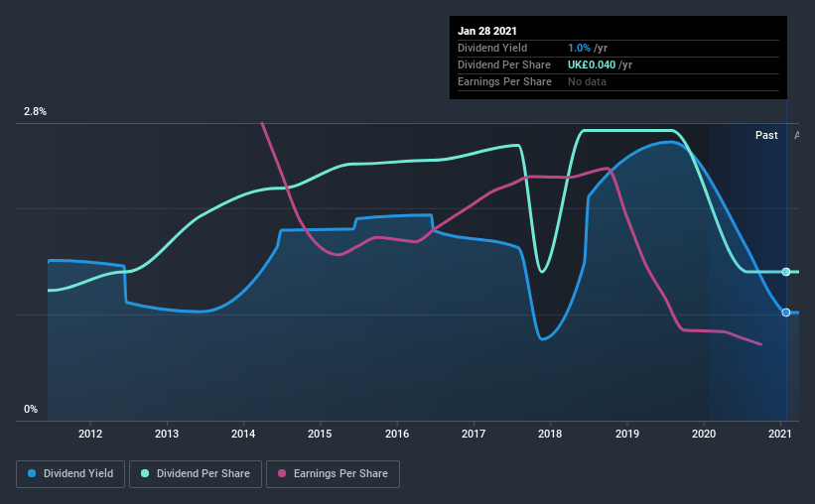Click the teal Dividend Per Share legend dot

[x=145, y=473]
